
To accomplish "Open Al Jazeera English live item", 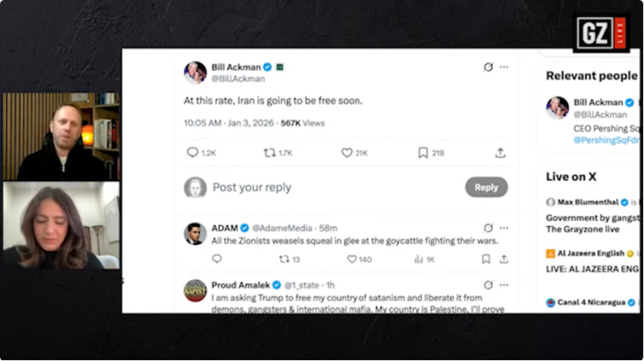I will tap(592, 260).
